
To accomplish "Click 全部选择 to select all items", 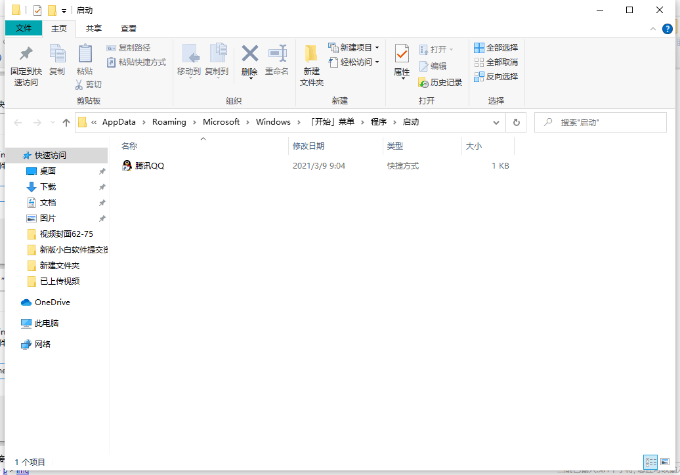I will coord(496,47).
